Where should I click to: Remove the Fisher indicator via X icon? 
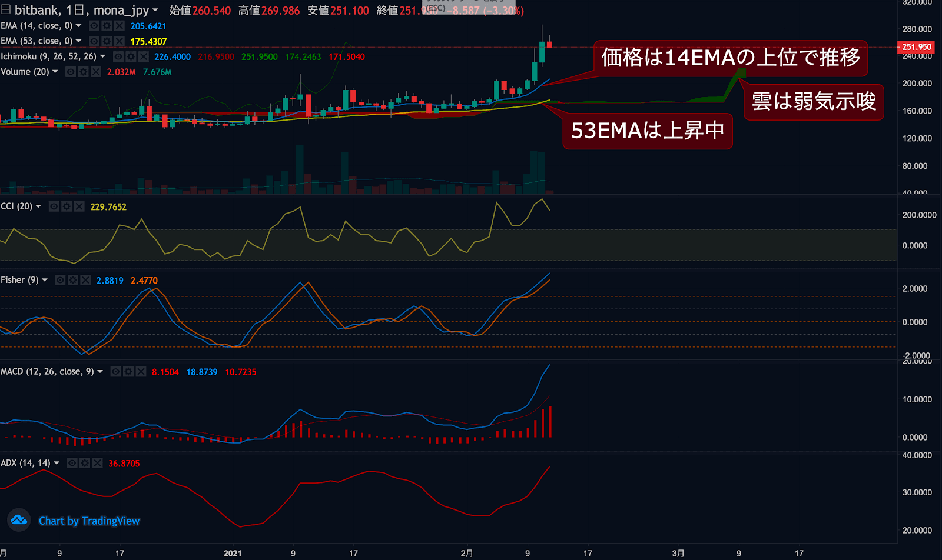point(85,280)
